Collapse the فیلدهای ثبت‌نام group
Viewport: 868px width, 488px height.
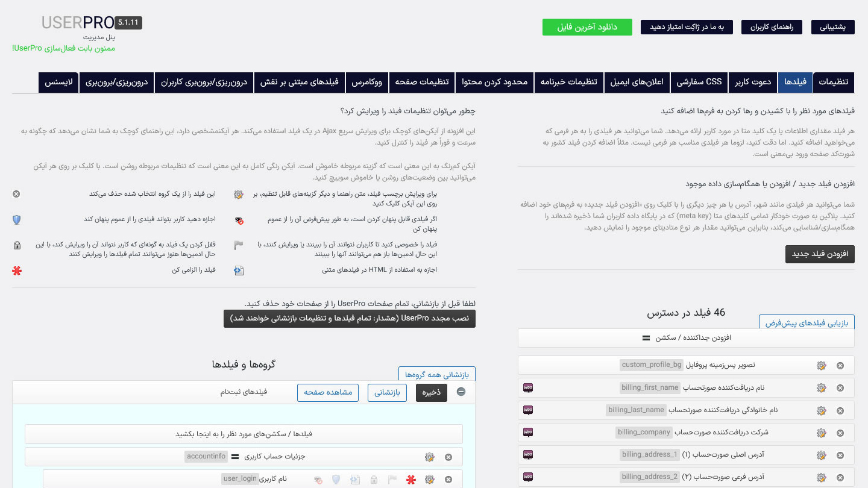coord(461,392)
